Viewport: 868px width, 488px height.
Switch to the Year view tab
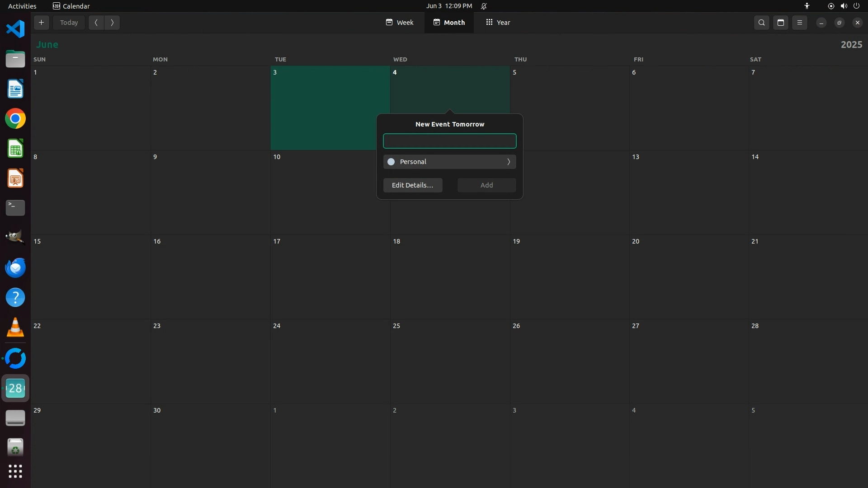498,23
